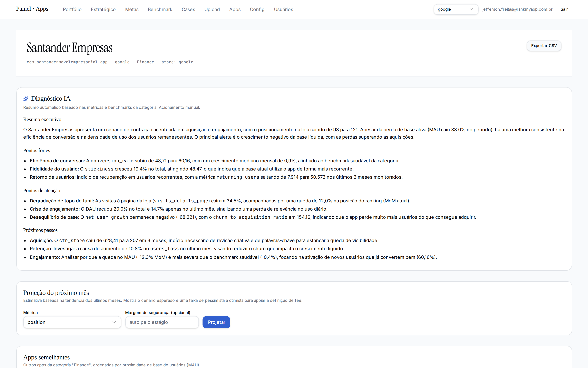The width and height of the screenshot is (588, 368).
Task: Open the Portfólio menu item
Action: tap(72, 9)
